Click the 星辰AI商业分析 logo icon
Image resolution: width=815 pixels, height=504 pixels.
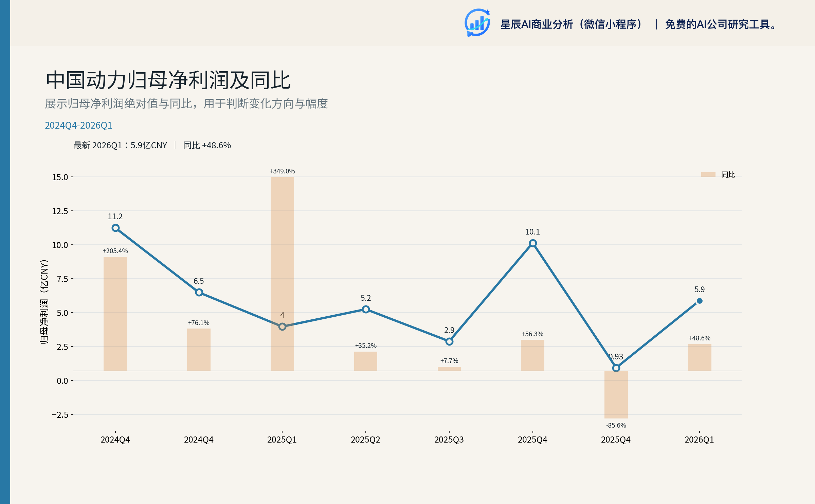point(477,23)
